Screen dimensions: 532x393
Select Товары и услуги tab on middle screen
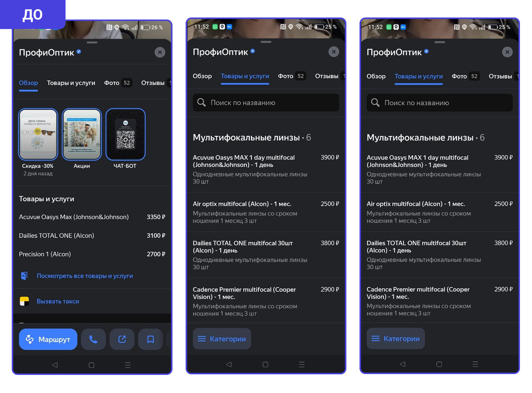click(x=245, y=76)
